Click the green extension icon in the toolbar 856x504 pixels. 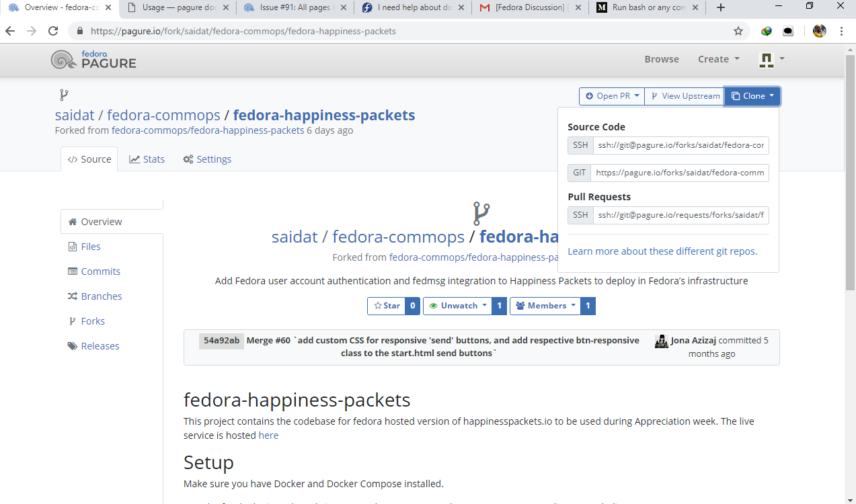[x=767, y=31]
